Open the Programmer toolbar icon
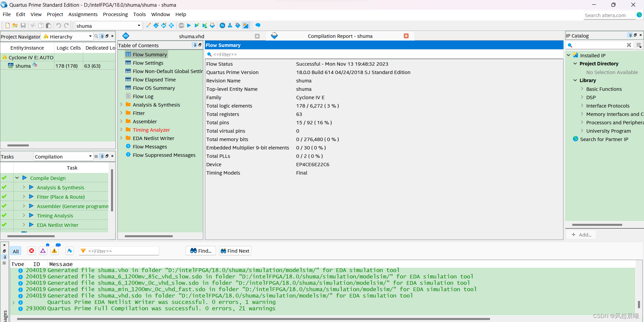Screen dimensions: 644x322 tap(238, 25)
